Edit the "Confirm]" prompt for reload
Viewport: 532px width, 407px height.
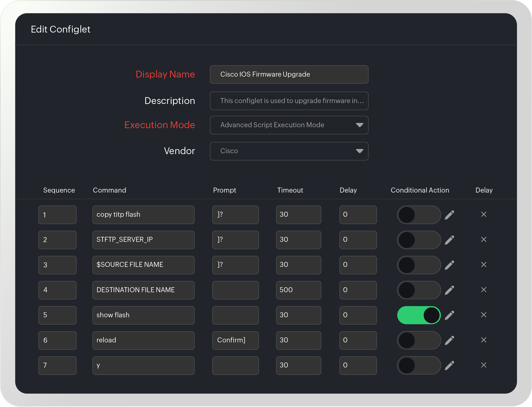click(x=235, y=340)
